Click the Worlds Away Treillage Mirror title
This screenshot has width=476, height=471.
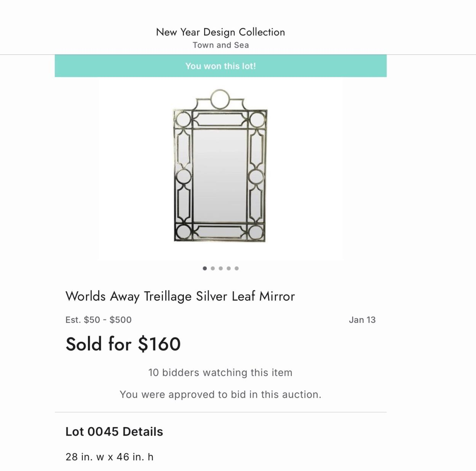180,296
